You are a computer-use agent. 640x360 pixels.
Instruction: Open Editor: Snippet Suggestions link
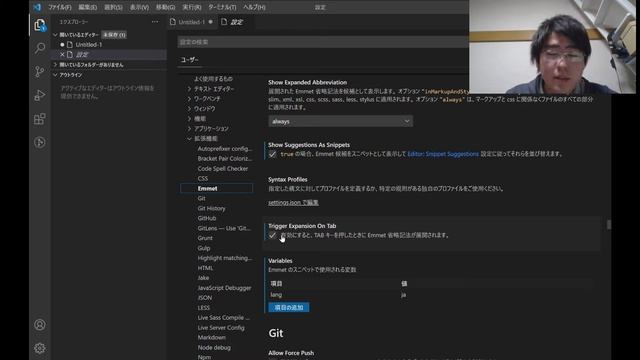[443, 154]
